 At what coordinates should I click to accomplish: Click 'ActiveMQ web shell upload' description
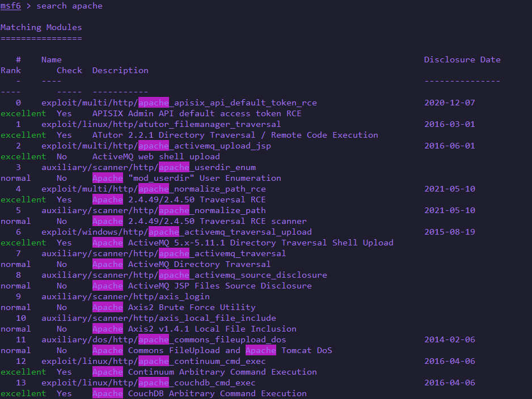point(156,156)
